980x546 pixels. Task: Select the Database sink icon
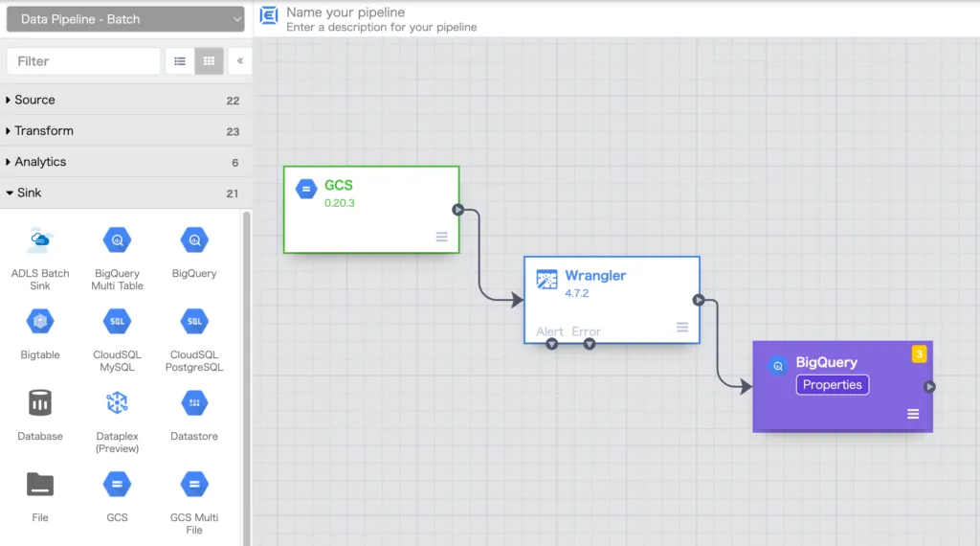pos(40,402)
